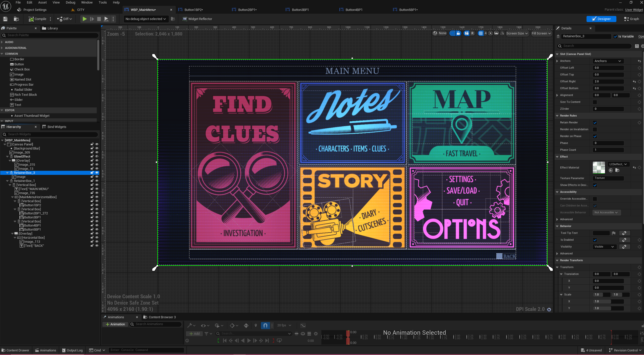Reset Offset Right to default arrow
The height and width of the screenshot is (355, 644).
[x=634, y=82]
